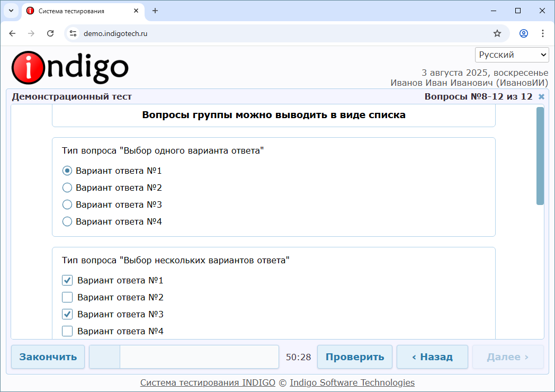Click the Indigo logo
The width and height of the screenshot is (555, 392).
pyautogui.click(x=70, y=68)
